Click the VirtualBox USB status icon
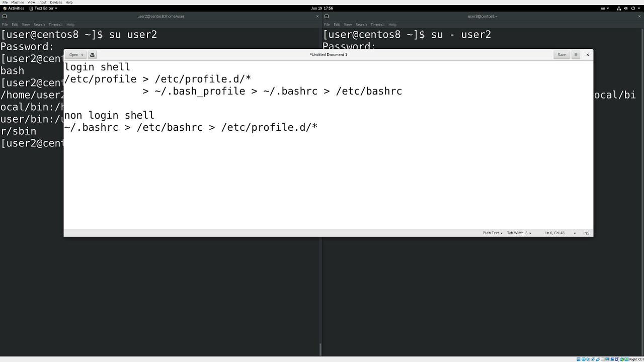Image resolution: width=644 pixels, height=362 pixels. 597,359
